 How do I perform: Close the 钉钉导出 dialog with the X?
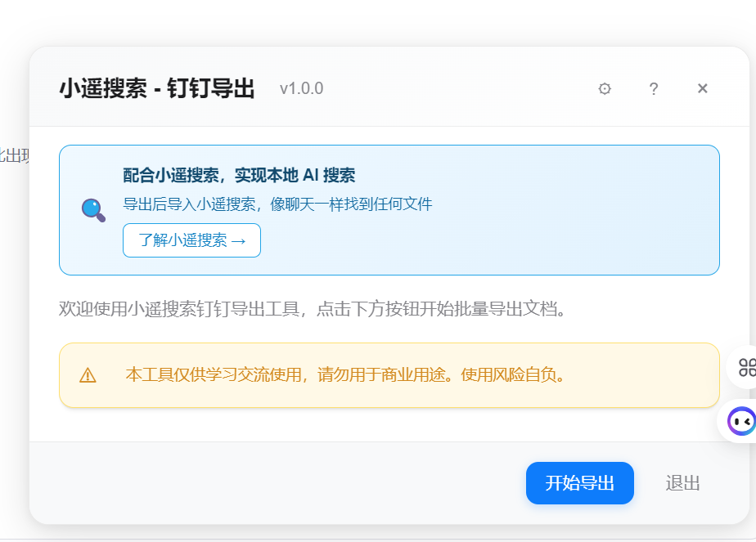pyautogui.click(x=702, y=89)
